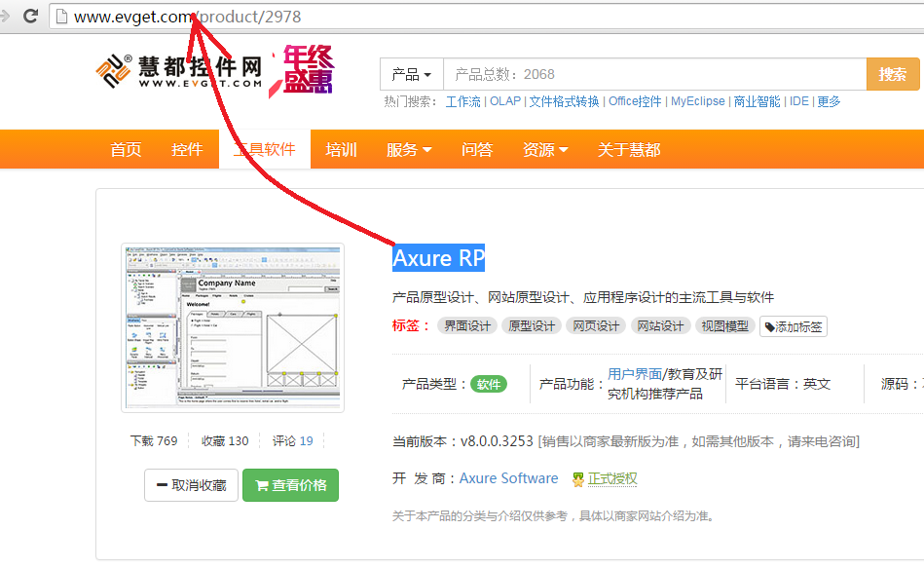
Task: Select the 网页设计 tag
Action: click(x=596, y=326)
